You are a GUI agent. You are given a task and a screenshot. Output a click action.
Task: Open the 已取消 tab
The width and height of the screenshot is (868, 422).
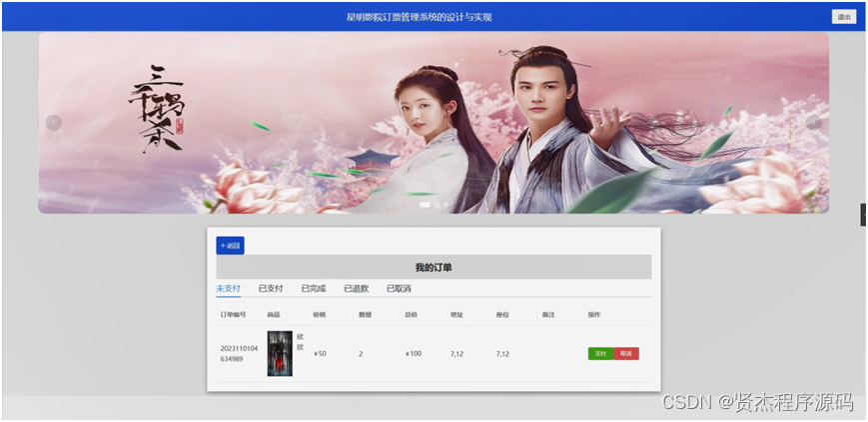click(x=399, y=288)
